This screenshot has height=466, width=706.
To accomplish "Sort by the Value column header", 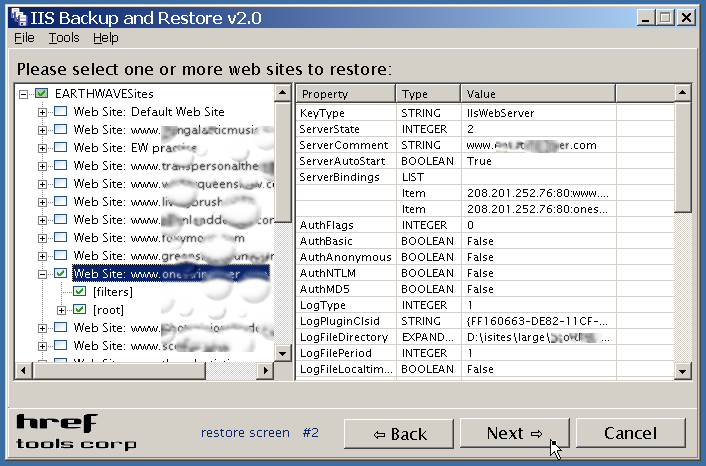I will (x=538, y=94).
